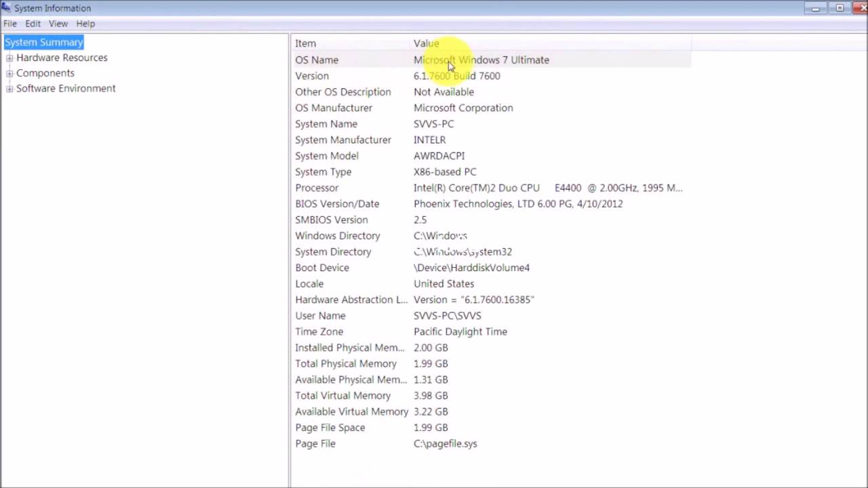
Task: Expand the Software Environment node
Action: point(9,89)
